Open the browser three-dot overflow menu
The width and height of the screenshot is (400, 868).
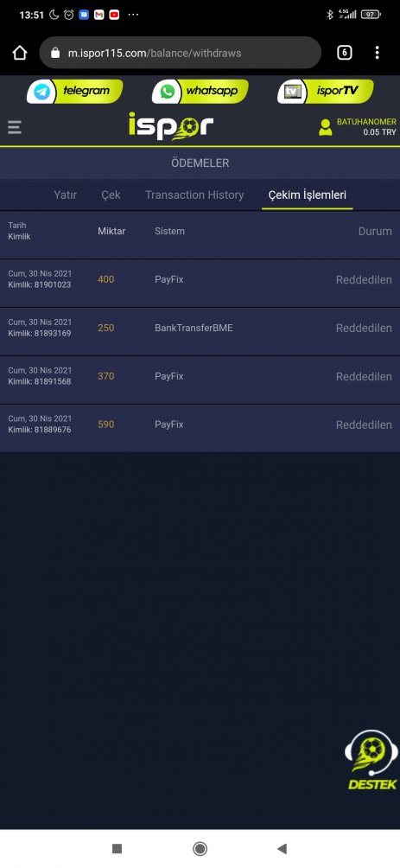coord(377,53)
